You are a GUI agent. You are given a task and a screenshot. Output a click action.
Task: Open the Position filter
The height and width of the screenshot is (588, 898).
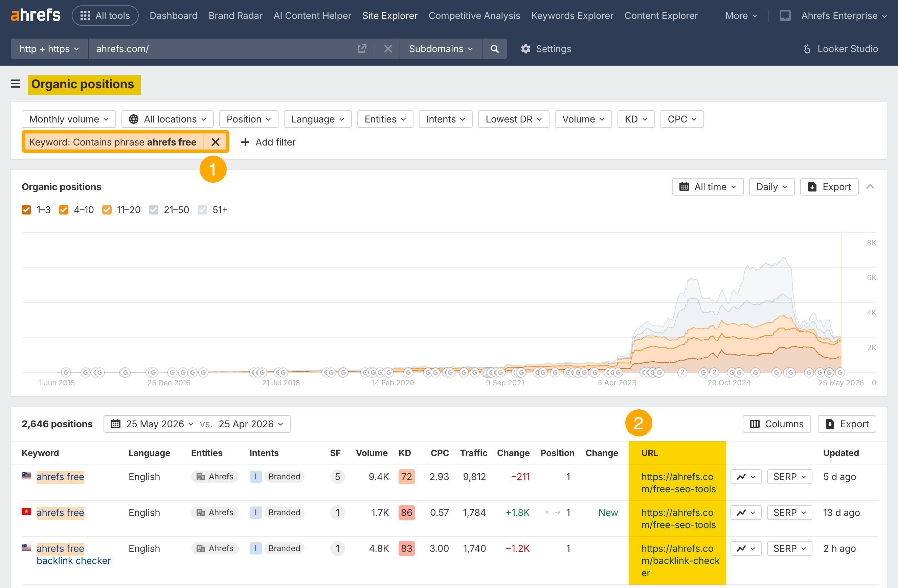point(249,119)
